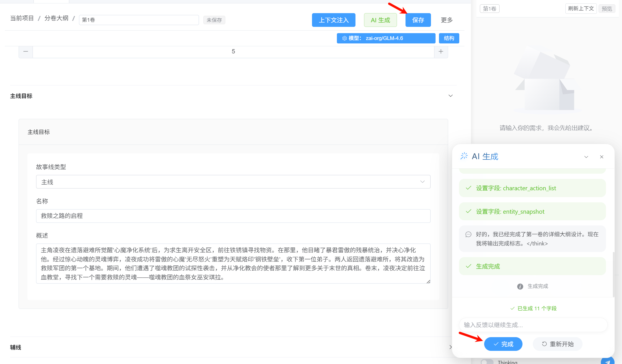622x364 pixels.
Task: Click the plus stepper button
Action: point(441,52)
